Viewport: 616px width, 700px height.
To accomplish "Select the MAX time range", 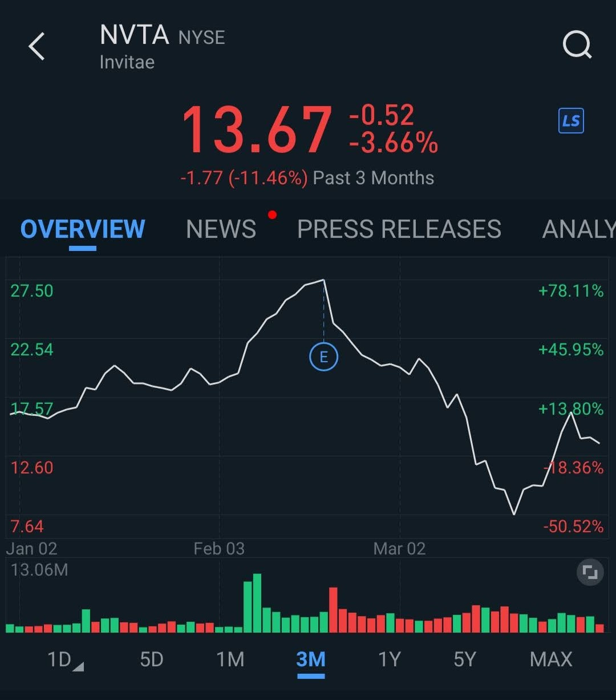I will click(x=550, y=659).
